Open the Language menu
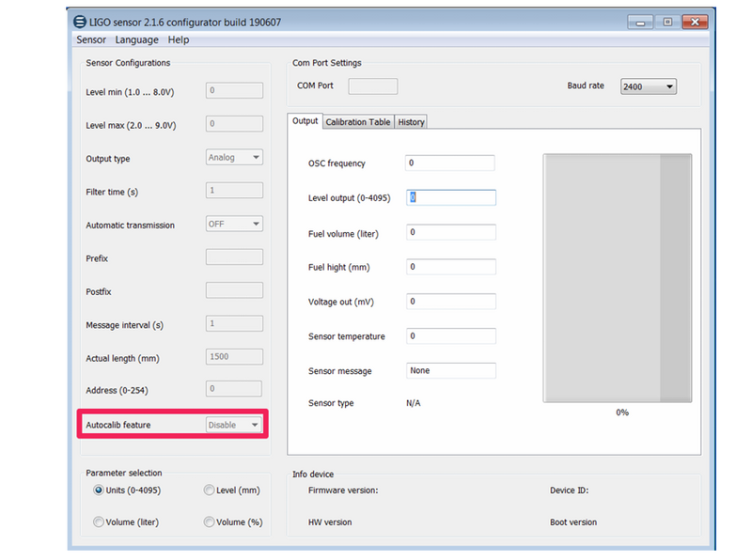752x560 pixels. 136,39
